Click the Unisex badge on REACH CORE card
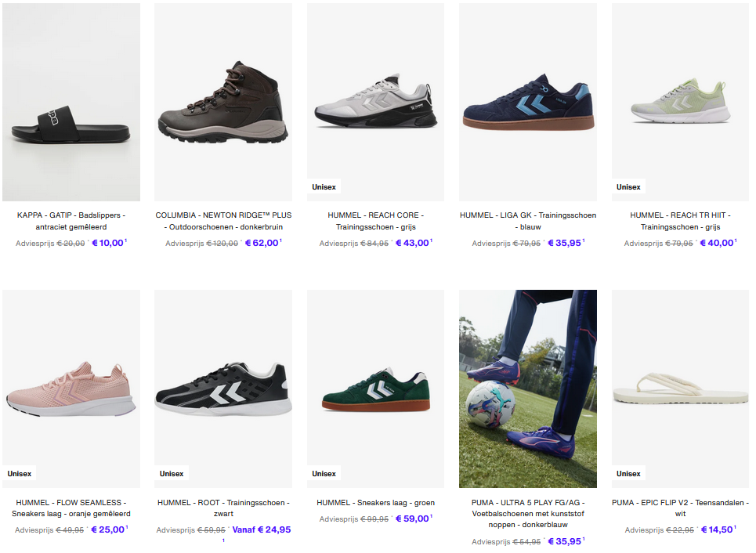 point(324,186)
